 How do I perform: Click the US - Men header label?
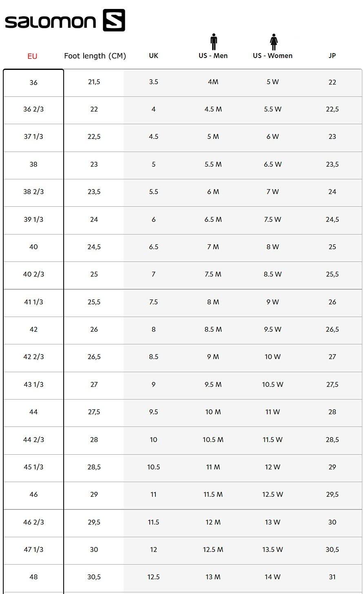(x=213, y=56)
